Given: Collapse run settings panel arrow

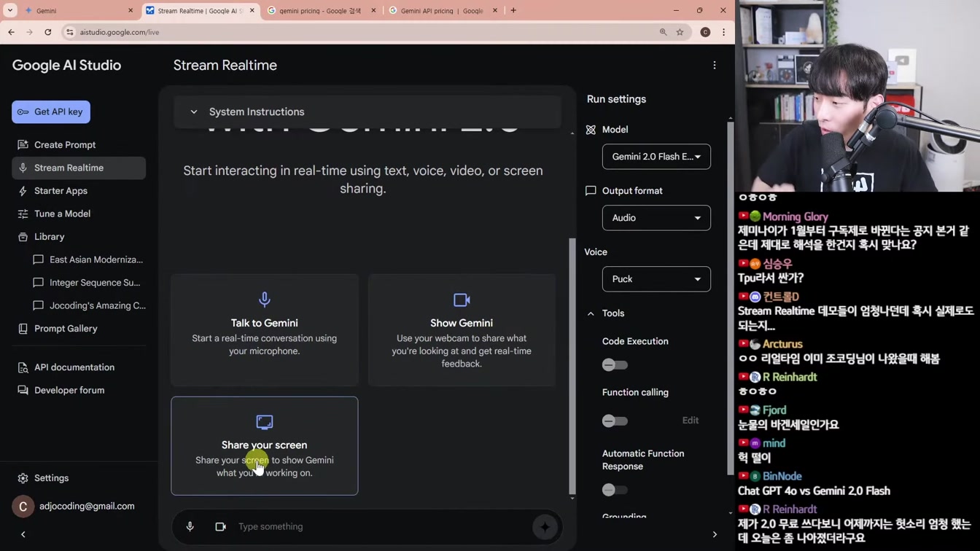Looking at the screenshot, I should 715,535.
